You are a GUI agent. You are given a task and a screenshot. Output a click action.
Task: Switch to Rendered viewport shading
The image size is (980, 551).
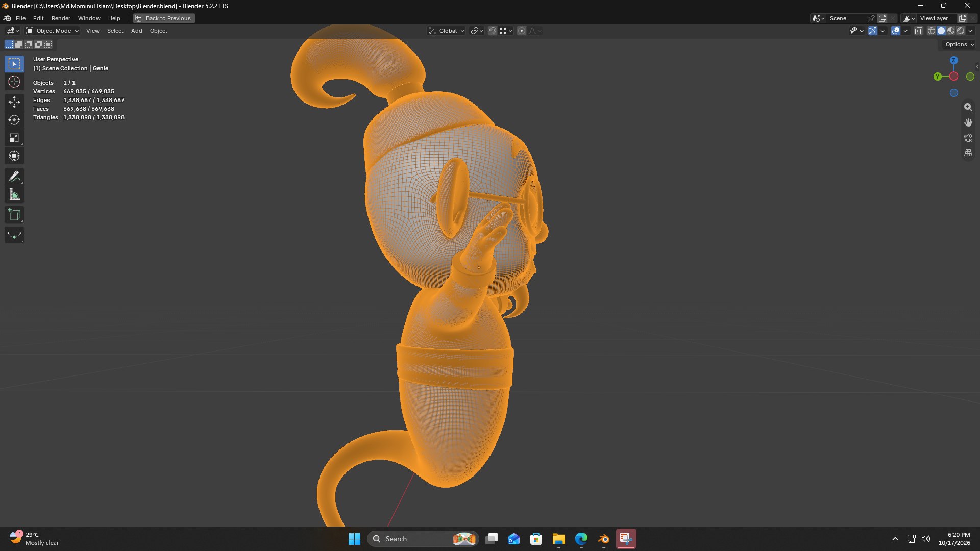960,31
